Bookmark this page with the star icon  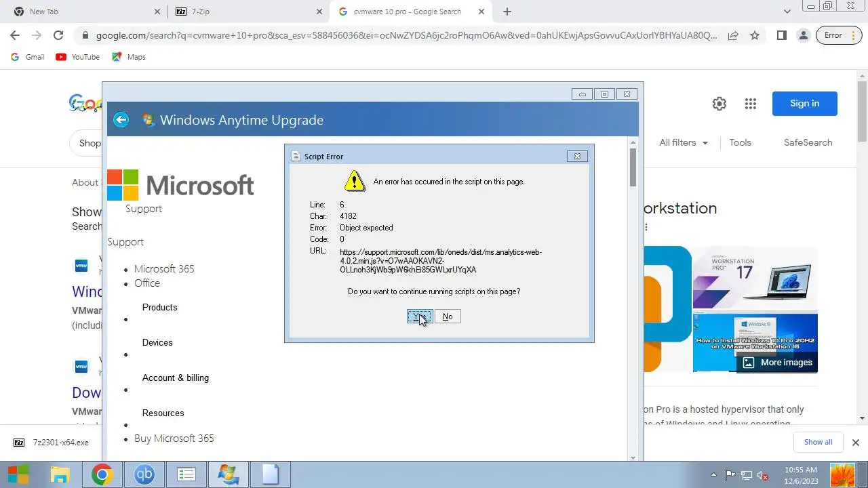(x=755, y=35)
